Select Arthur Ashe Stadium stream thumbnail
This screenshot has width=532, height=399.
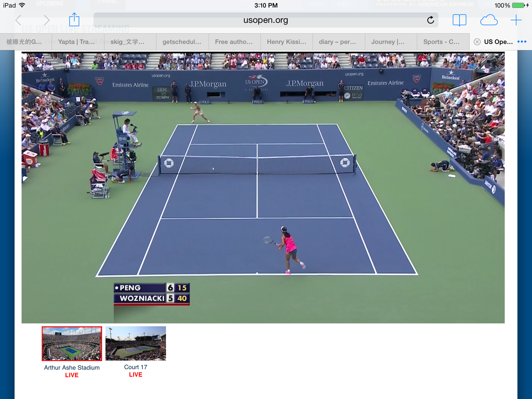point(72,343)
